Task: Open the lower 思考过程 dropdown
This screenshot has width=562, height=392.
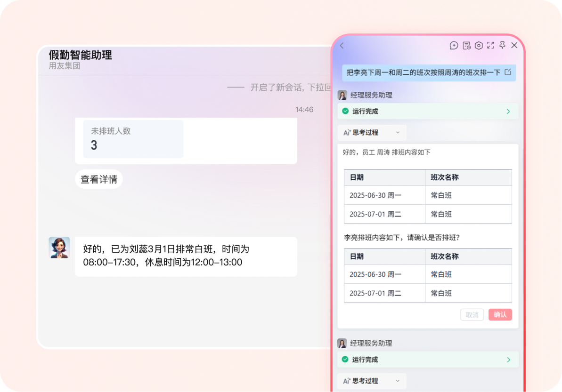Action: (x=372, y=381)
